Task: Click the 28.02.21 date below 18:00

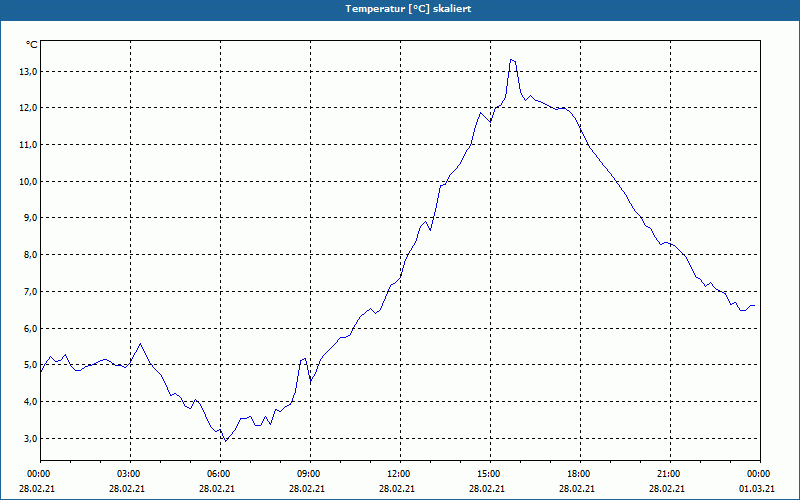Action: point(577,488)
